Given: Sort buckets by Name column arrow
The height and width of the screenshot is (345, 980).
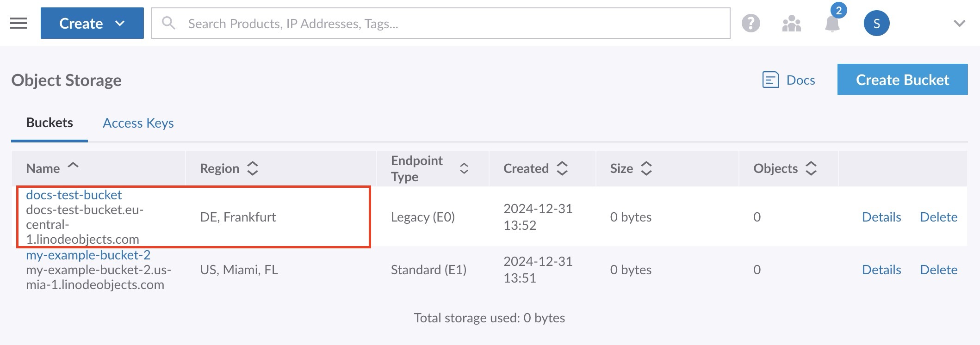Looking at the screenshot, I should [x=73, y=166].
